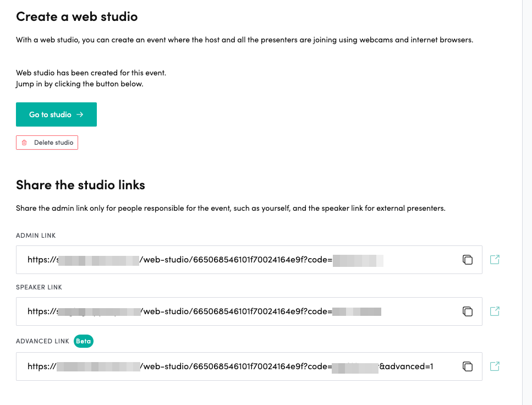
Task: Copy the advanced link with its copy icon
Action: 468,366
